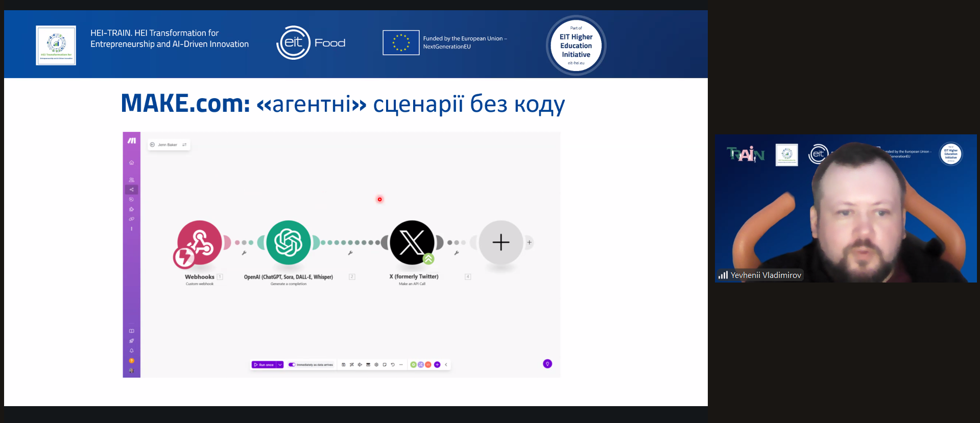Click the wrench between Webhooks and OpenAI
Screen dimensions: 980x423
244,253
